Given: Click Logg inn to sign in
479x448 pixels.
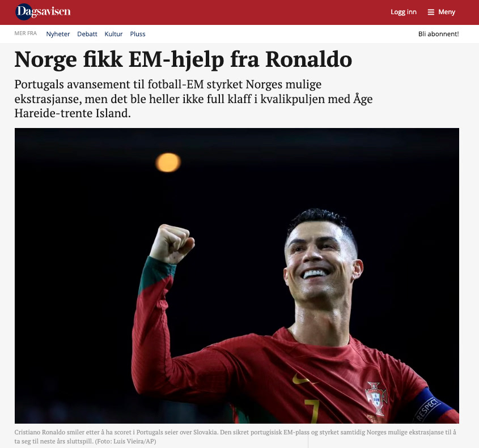Looking at the screenshot, I should click(404, 12).
